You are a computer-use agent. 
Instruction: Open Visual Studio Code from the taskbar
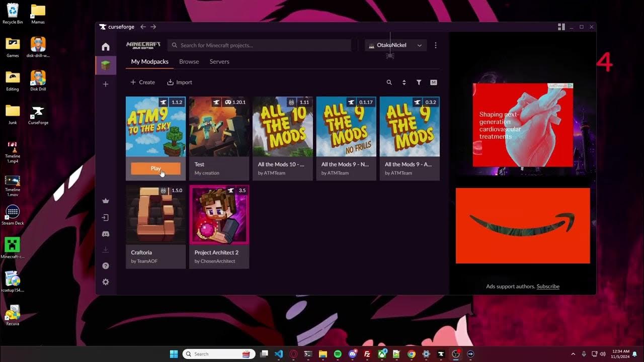click(279, 354)
